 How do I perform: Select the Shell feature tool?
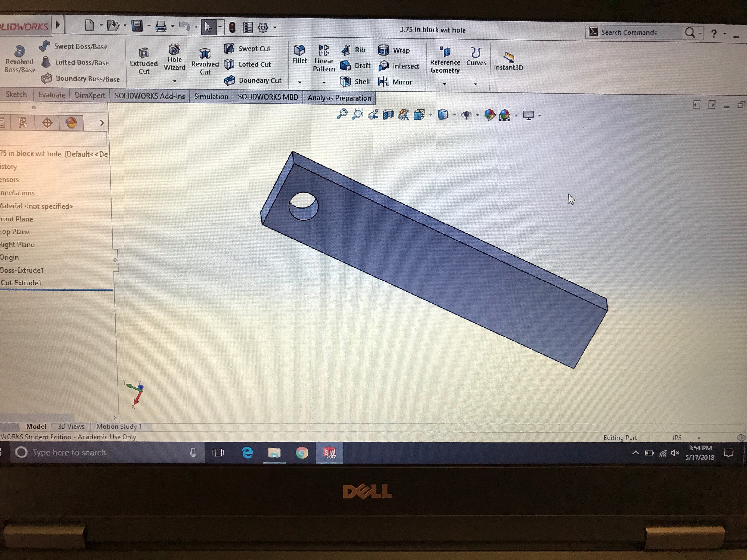click(x=345, y=81)
